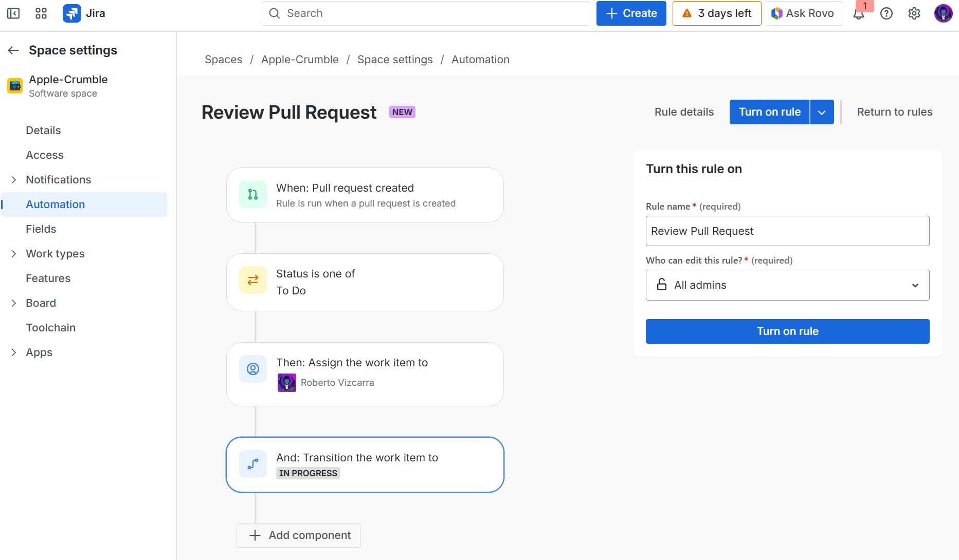Open the app switcher grid icon
959x560 pixels.
pos(41,13)
